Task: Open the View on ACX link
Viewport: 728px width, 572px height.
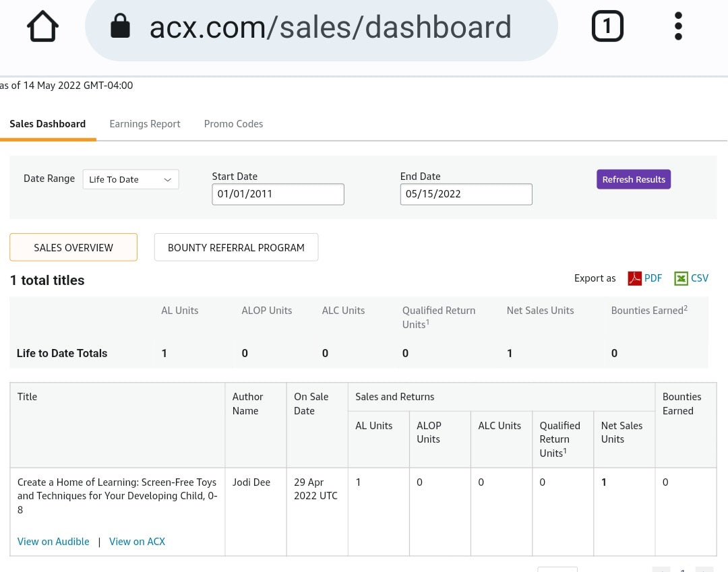Action: (x=137, y=542)
